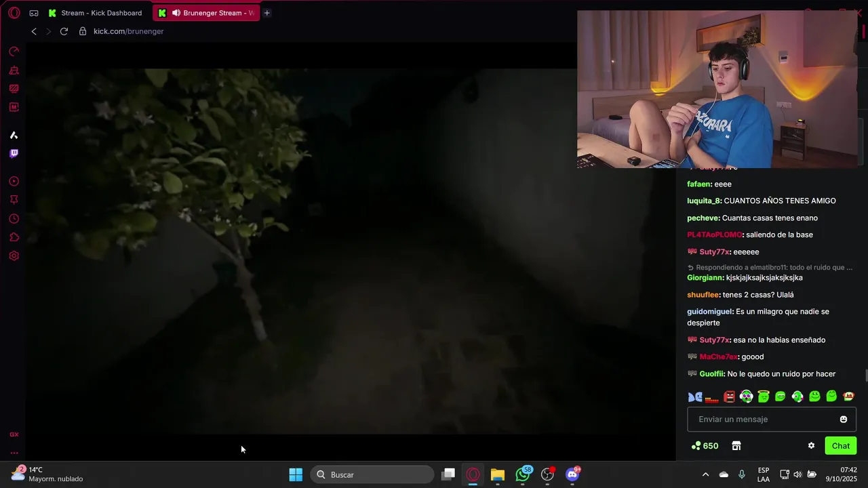Open GX Control speedometer icon in sidebar
The width and height of the screenshot is (868, 488).
14,52
